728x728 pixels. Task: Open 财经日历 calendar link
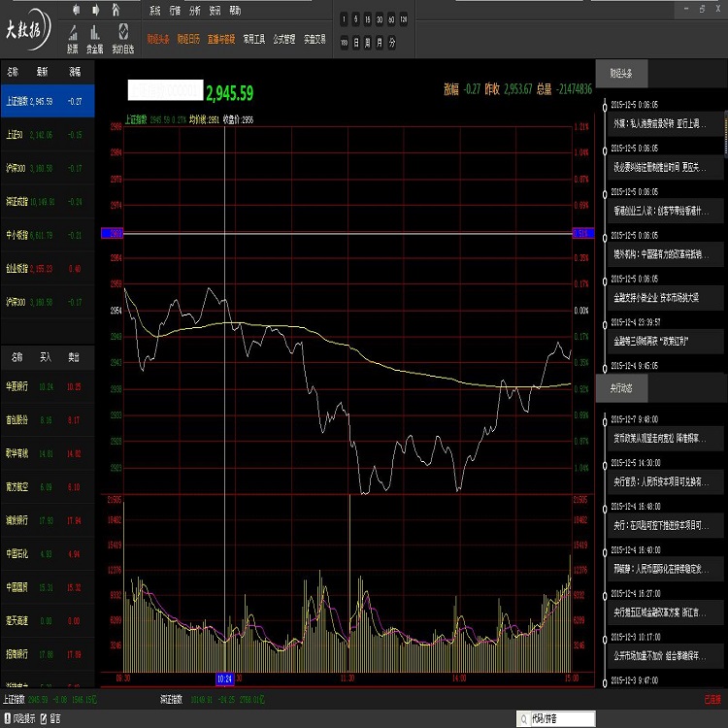[x=188, y=39]
